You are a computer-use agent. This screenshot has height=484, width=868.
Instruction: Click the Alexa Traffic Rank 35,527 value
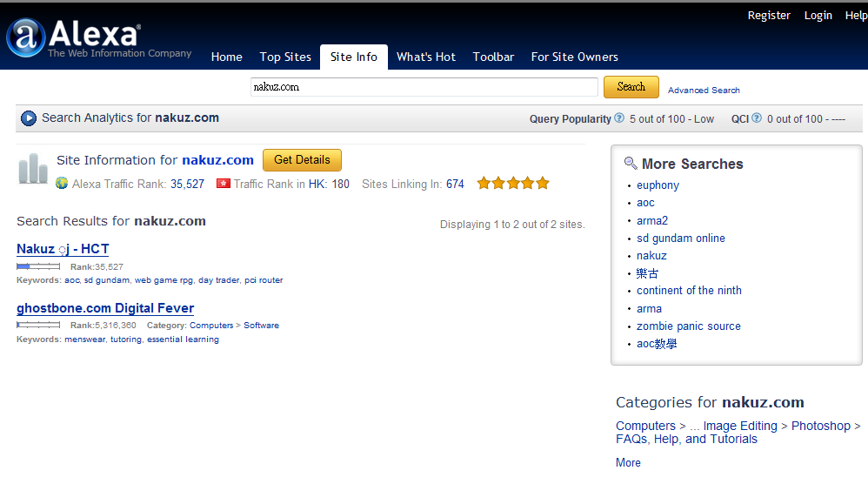click(x=187, y=184)
